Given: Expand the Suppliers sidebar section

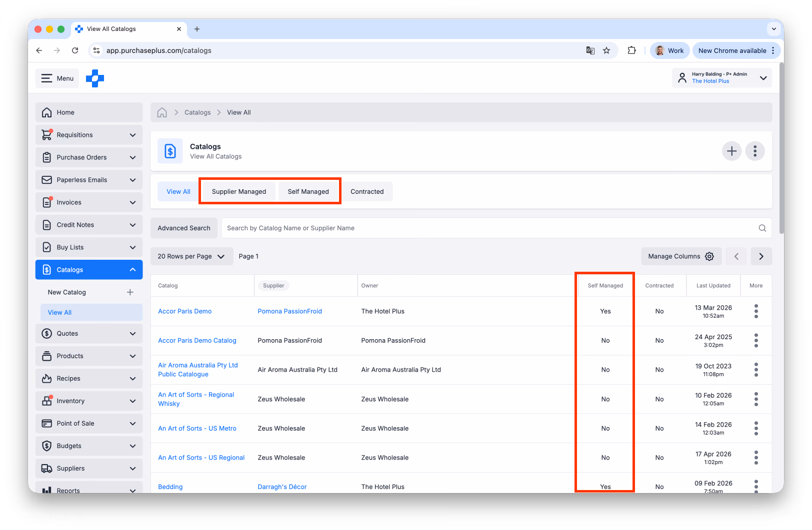Looking at the screenshot, I should (89, 469).
